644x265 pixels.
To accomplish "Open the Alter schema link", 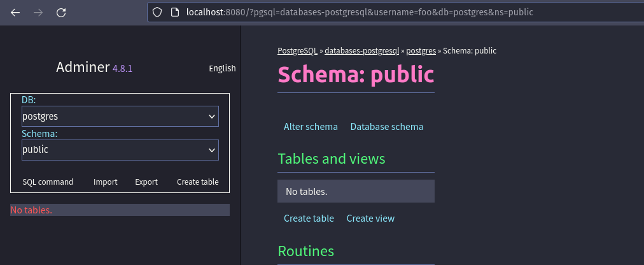I will point(311,127).
